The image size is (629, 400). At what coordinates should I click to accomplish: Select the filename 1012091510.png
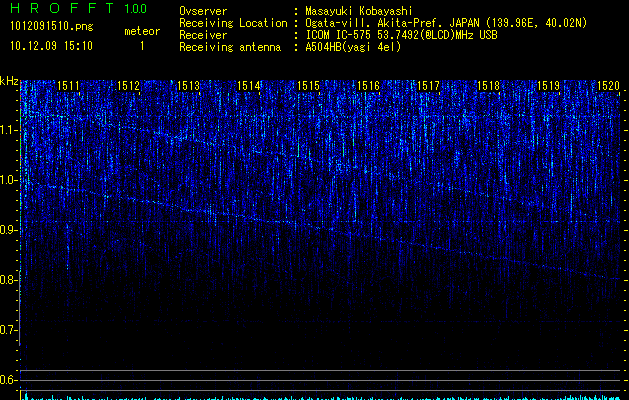click(52, 27)
